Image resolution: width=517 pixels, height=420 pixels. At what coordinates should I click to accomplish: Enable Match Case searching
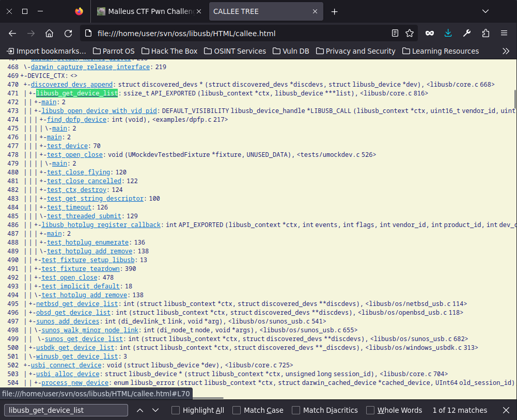[x=237, y=410]
